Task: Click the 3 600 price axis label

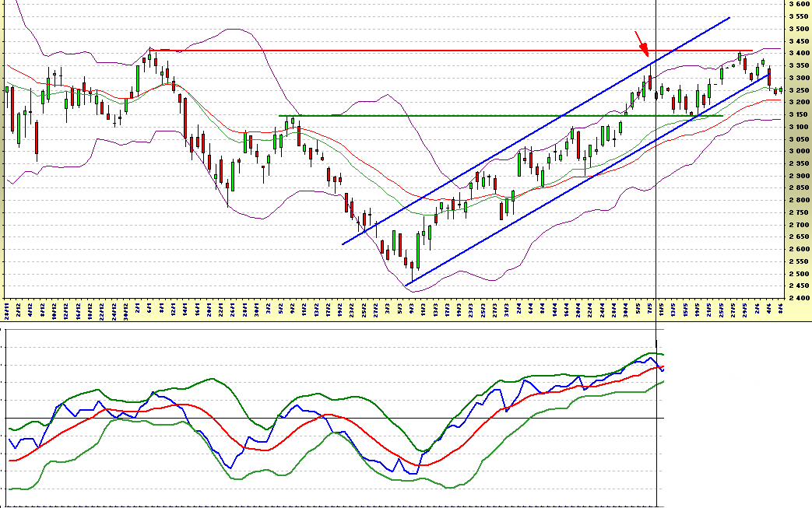Action: point(796,4)
